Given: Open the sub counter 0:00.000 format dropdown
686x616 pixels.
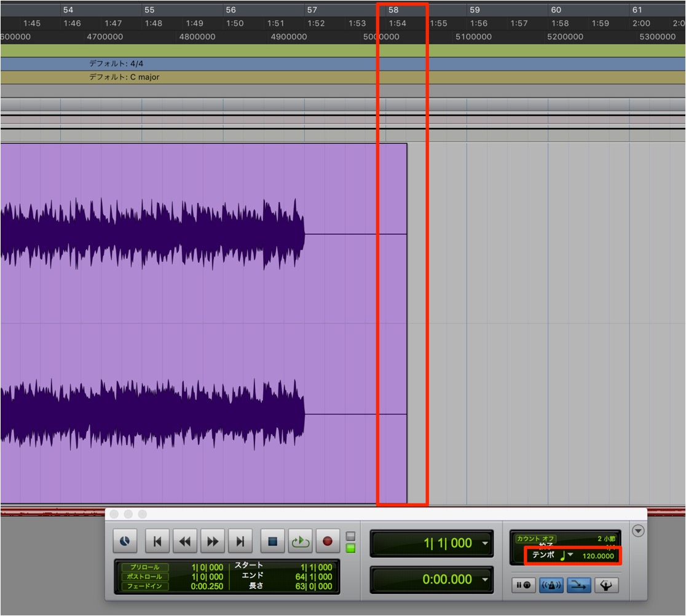Looking at the screenshot, I should click(485, 580).
